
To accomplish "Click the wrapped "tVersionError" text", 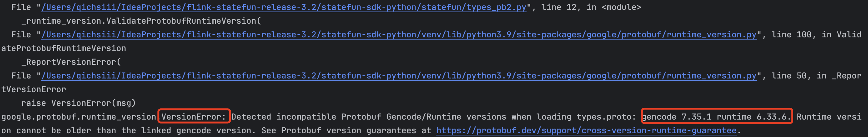I will click(x=34, y=89).
